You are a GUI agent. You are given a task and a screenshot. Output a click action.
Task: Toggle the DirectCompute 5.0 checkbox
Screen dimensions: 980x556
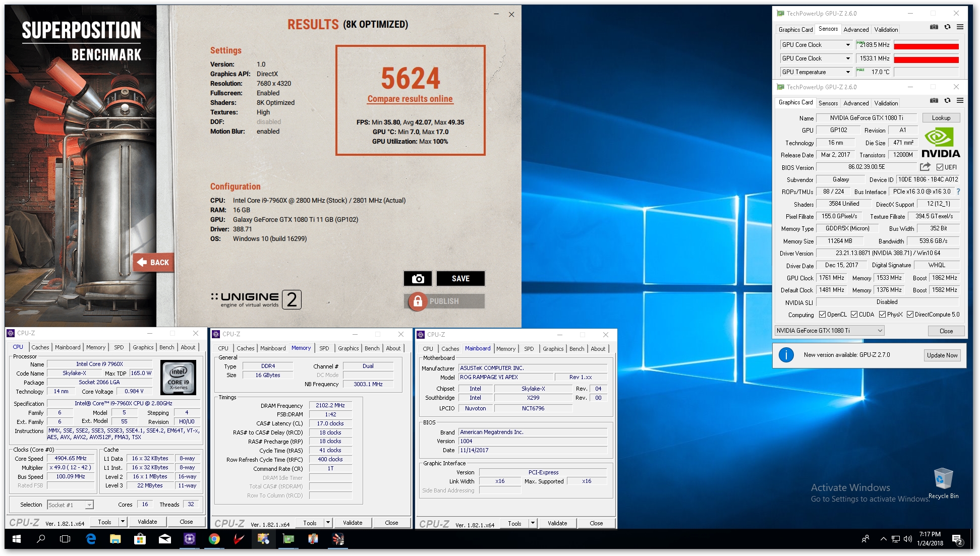point(910,315)
